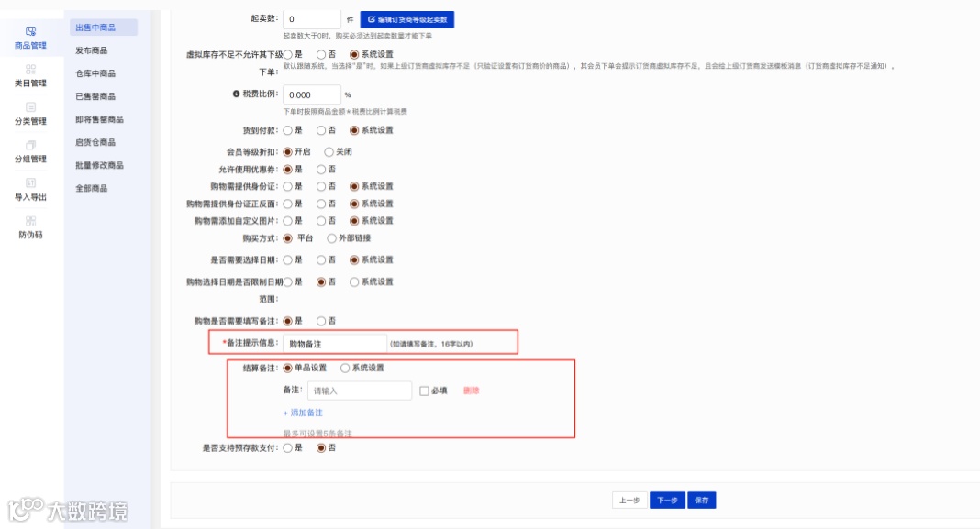980x529 pixels.
Task: Focus the 备注提示信息 input field
Action: (x=335, y=344)
